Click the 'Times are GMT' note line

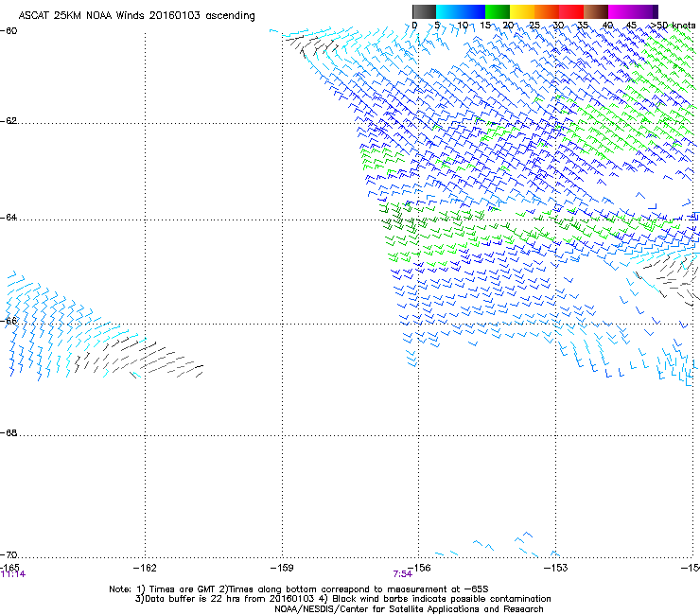(x=299, y=589)
